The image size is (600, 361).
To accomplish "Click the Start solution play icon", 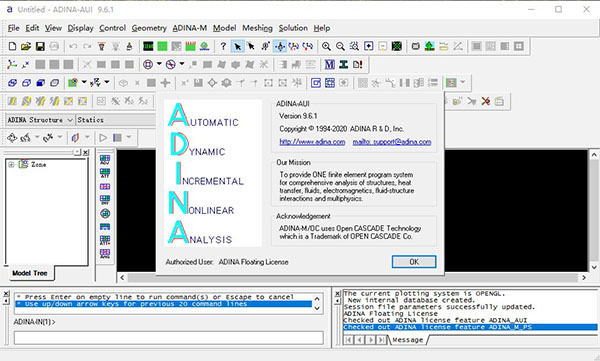I will coord(103,137).
